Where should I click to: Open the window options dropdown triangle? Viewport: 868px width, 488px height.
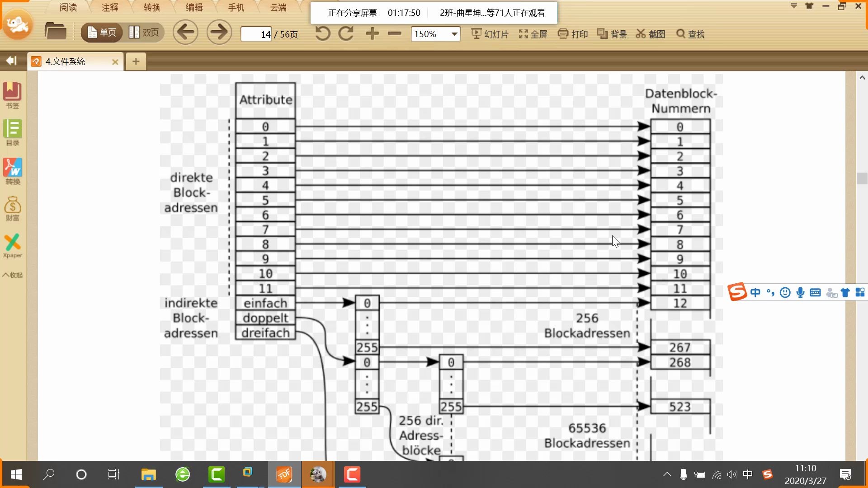pyautogui.click(x=794, y=6)
